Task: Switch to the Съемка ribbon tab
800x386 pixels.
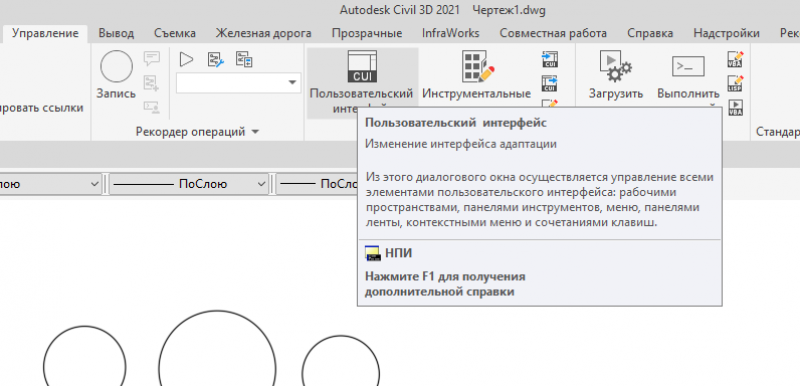Action: click(175, 34)
